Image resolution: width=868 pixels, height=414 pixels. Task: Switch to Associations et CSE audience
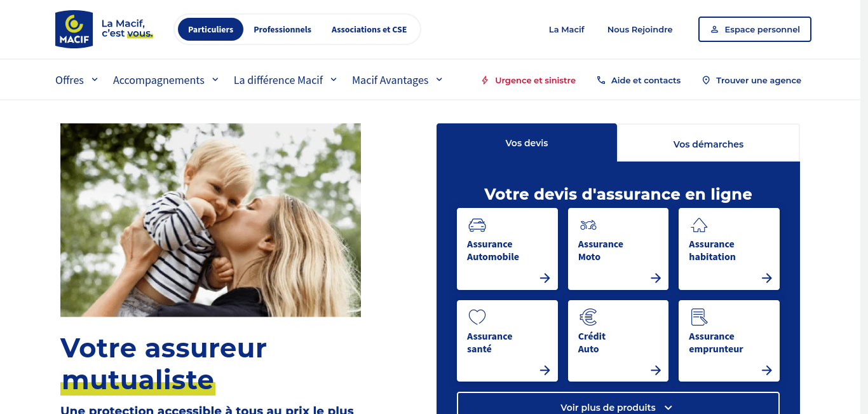(x=369, y=29)
